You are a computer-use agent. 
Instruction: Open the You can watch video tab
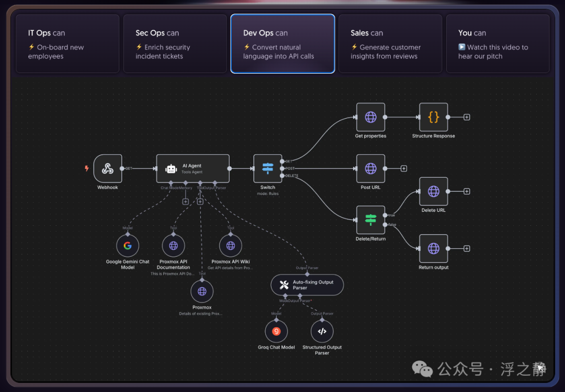[498, 43]
